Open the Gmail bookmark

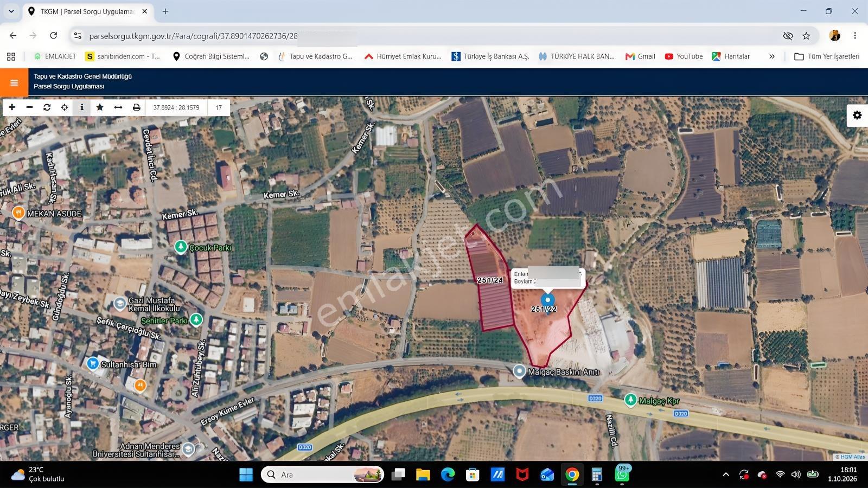(640, 56)
